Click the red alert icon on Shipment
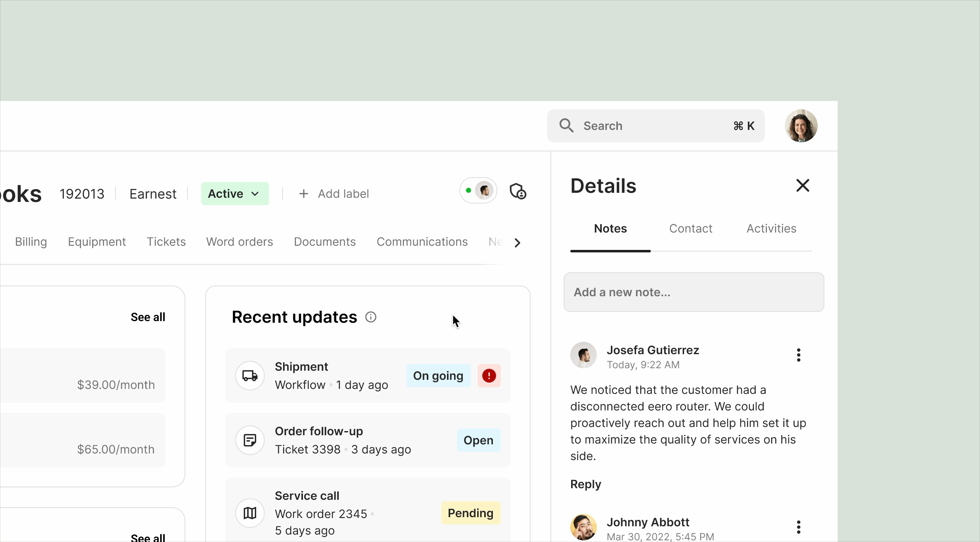Screen dimensions: 980x542 [x=489, y=376]
